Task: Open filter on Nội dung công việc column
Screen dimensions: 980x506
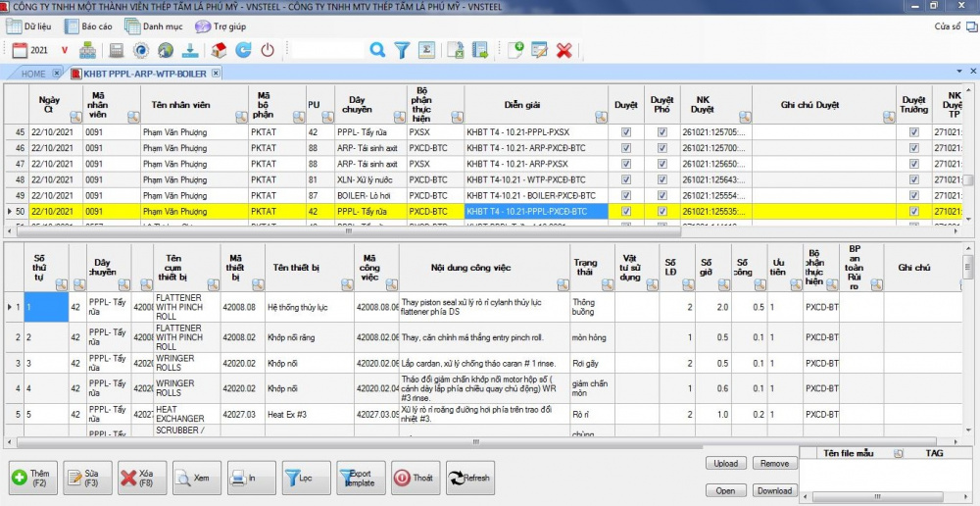Action: tap(563, 284)
